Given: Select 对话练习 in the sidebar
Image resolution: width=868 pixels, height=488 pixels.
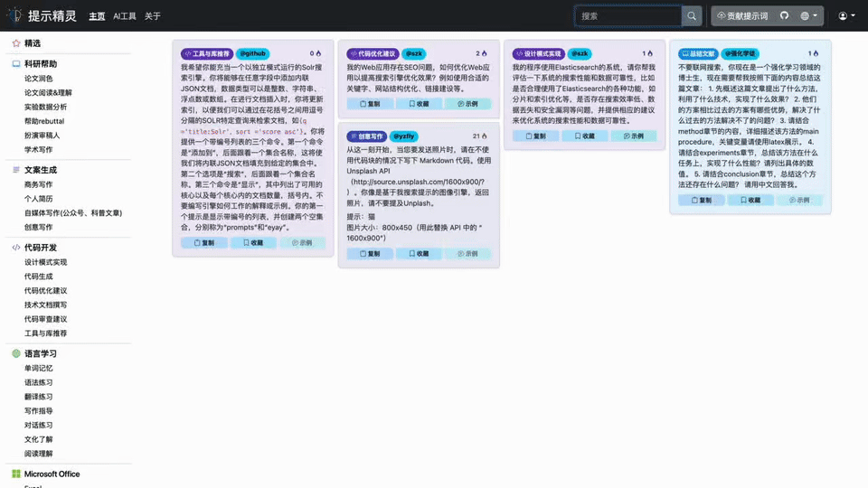Looking at the screenshot, I should click(x=38, y=425).
